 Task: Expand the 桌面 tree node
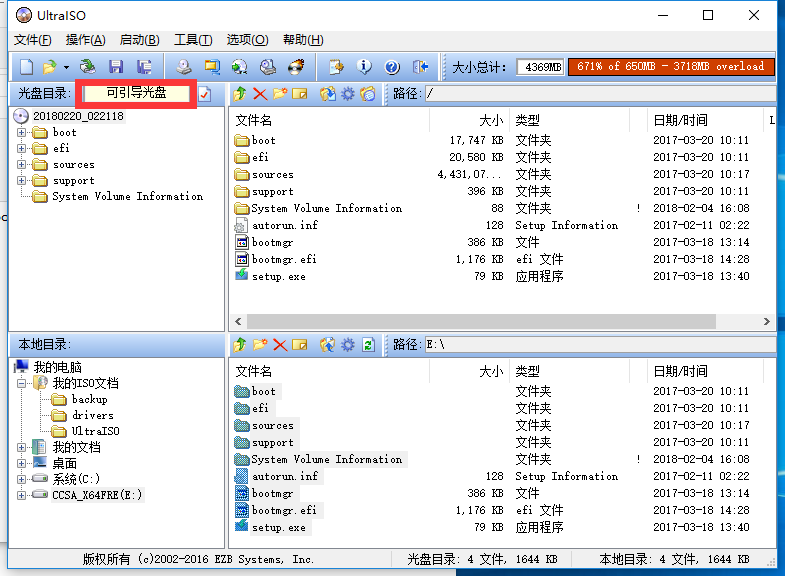coord(21,463)
